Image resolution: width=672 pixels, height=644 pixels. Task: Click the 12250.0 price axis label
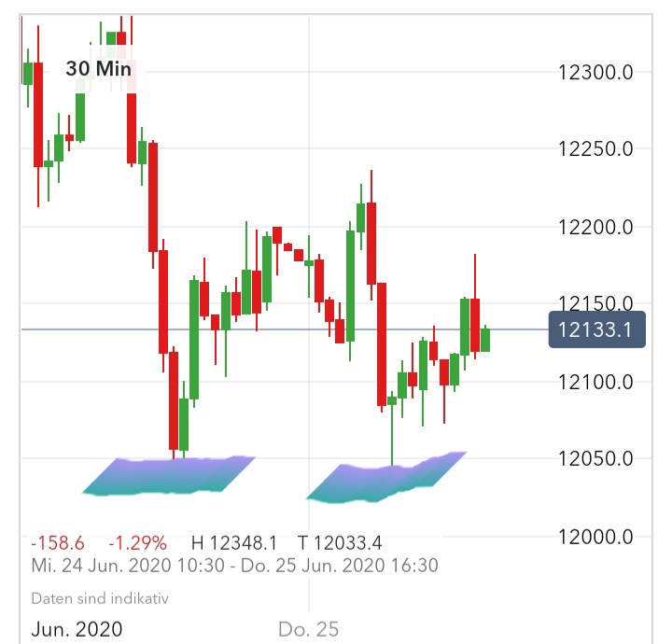tap(595, 149)
